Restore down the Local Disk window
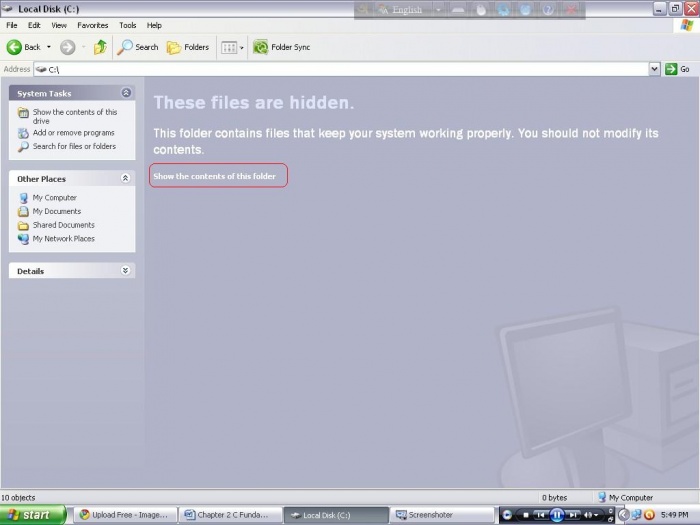The image size is (700, 525). (675, 8)
